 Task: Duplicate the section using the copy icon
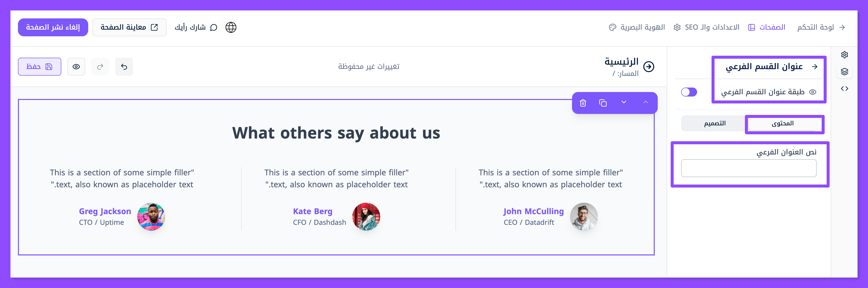coord(603,103)
